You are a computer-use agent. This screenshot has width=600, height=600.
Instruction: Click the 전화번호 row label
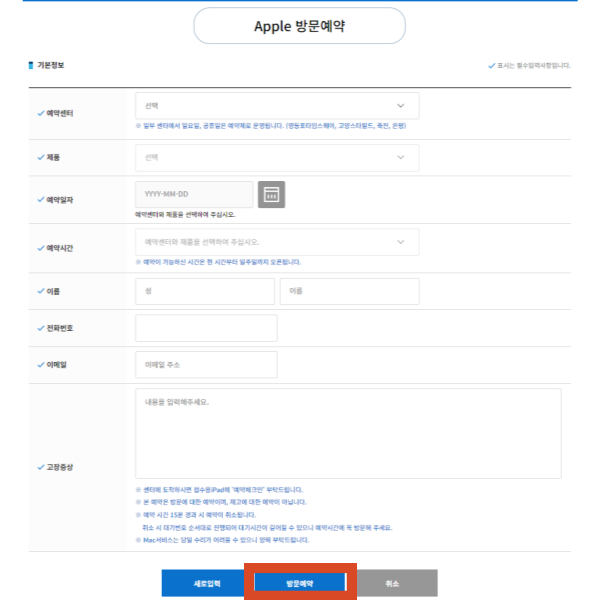point(59,328)
